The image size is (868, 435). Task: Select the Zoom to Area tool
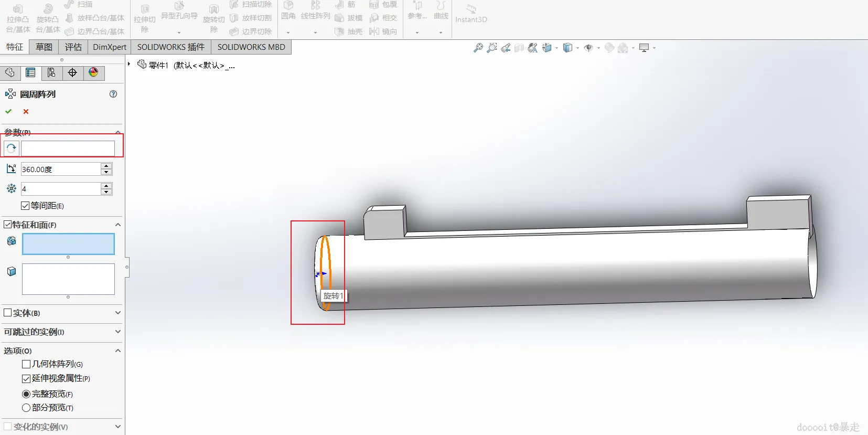pyautogui.click(x=492, y=48)
